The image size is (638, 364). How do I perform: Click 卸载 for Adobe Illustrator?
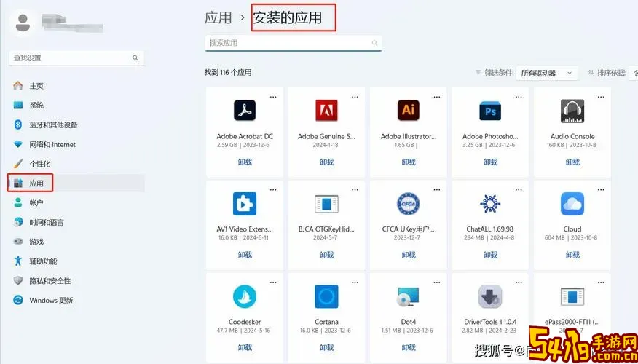pyautogui.click(x=408, y=162)
